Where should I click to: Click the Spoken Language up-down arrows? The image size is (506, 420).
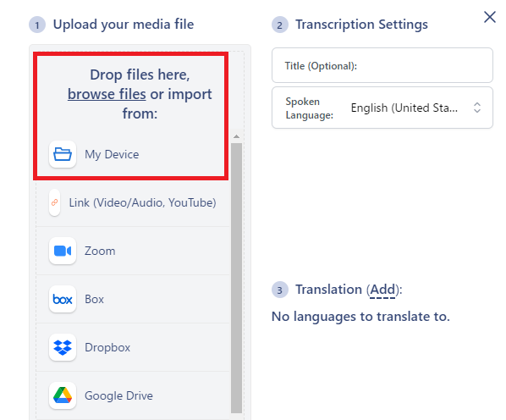tap(477, 108)
